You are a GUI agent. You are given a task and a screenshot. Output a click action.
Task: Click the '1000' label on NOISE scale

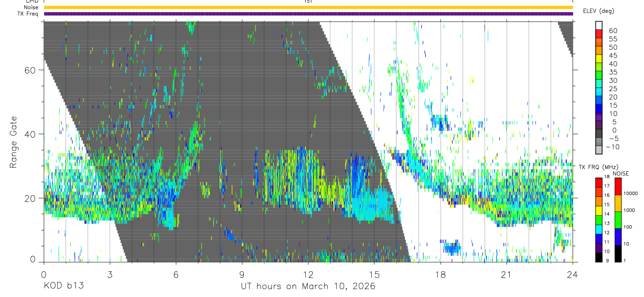pos(629,210)
